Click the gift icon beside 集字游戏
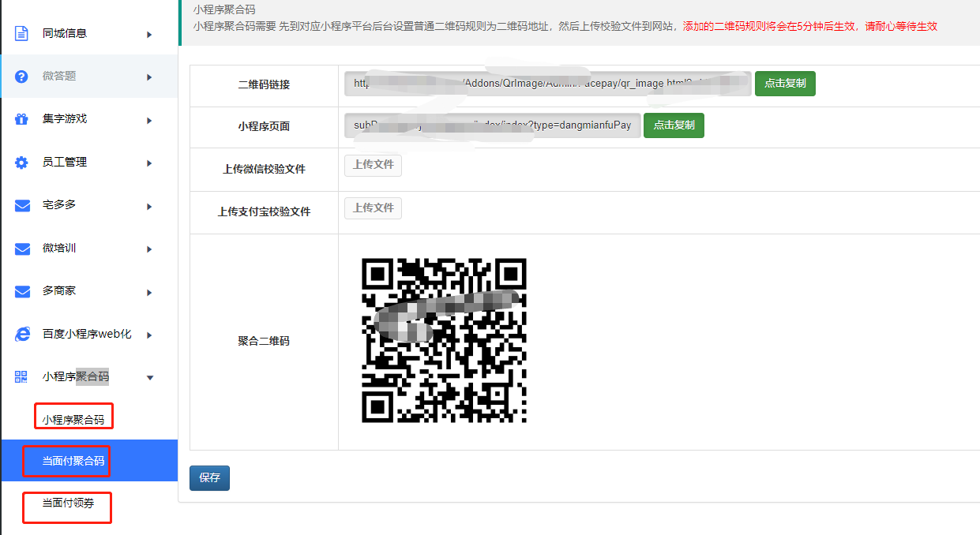Screen dimensions: 980x535 coord(22,119)
